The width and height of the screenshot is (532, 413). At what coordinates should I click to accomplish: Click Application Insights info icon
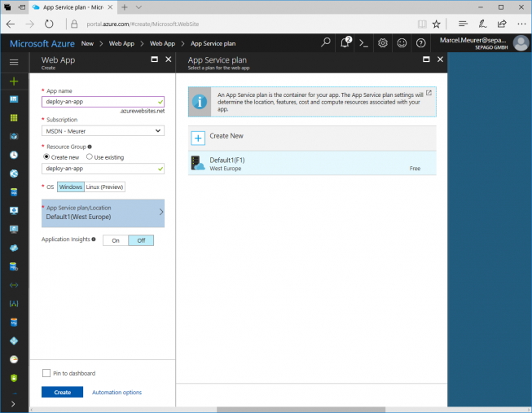tap(94, 239)
